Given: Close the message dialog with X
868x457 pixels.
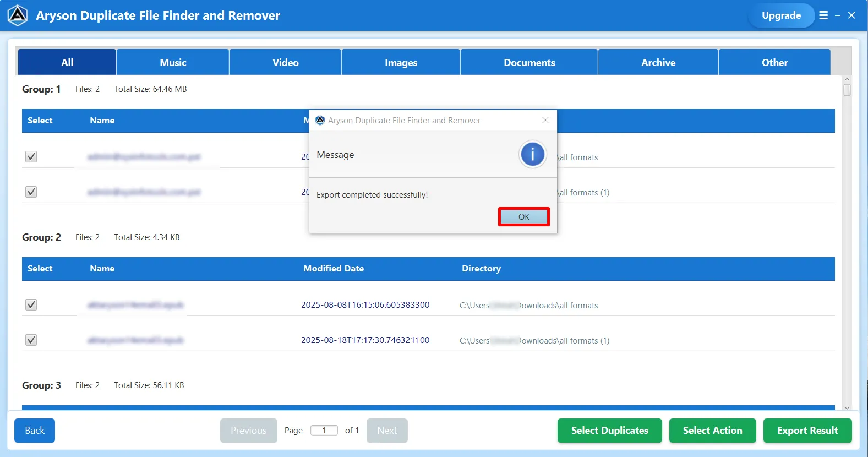Looking at the screenshot, I should pyautogui.click(x=545, y=120).
